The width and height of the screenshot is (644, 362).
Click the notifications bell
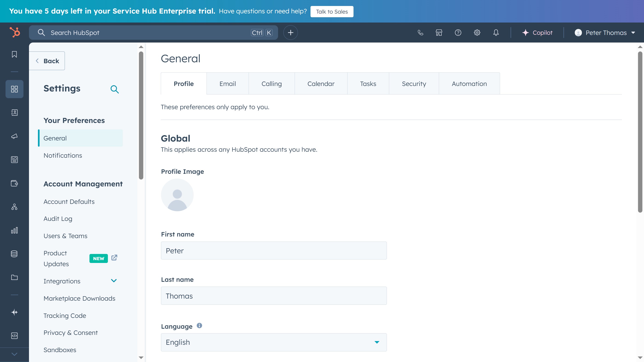point(496,32)
